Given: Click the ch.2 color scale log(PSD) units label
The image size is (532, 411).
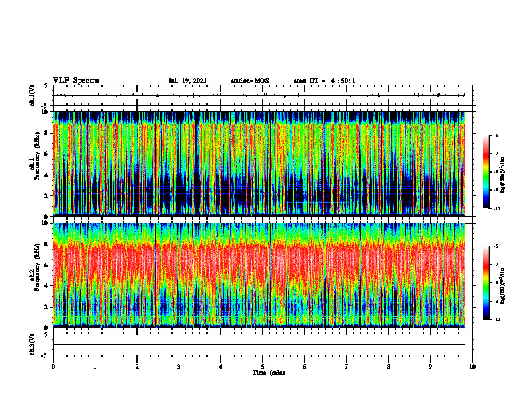Looking at the screenshot, I should (x=503, y=285).
